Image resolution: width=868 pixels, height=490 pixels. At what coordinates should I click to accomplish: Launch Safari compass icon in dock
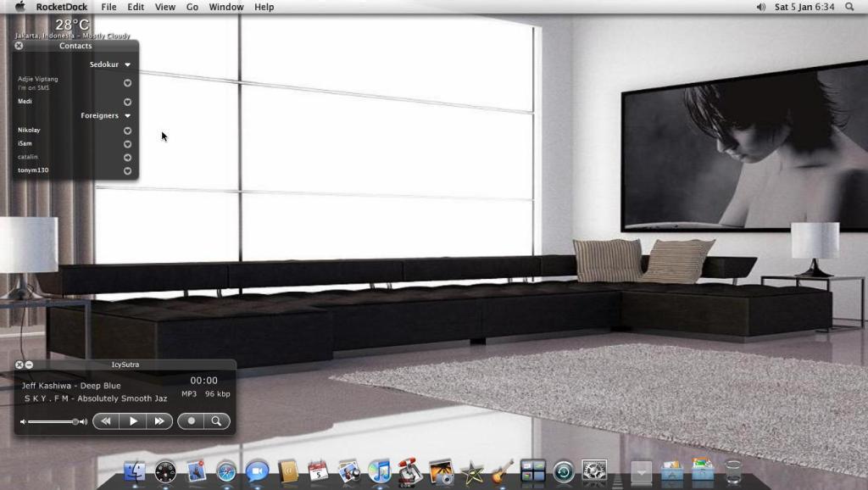pyautogui.click(x=226, y=472)
